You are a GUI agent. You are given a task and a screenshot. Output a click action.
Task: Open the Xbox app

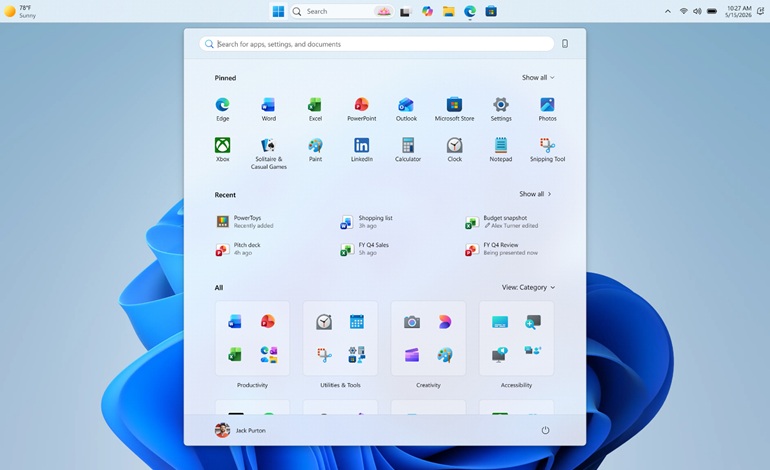(222, 150)
